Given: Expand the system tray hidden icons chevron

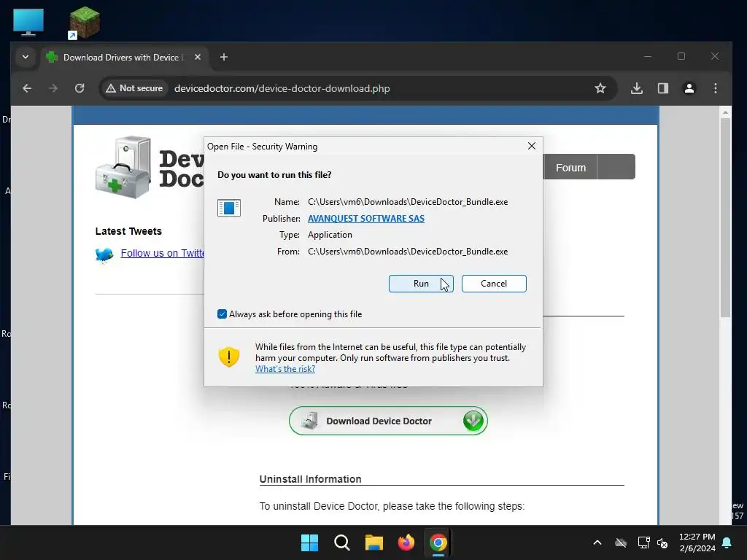Looking at the screenshot, I should tap(597, 542).
